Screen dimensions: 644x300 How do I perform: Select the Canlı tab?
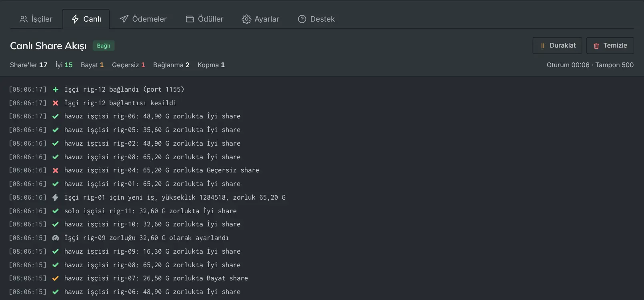(86, 19)
